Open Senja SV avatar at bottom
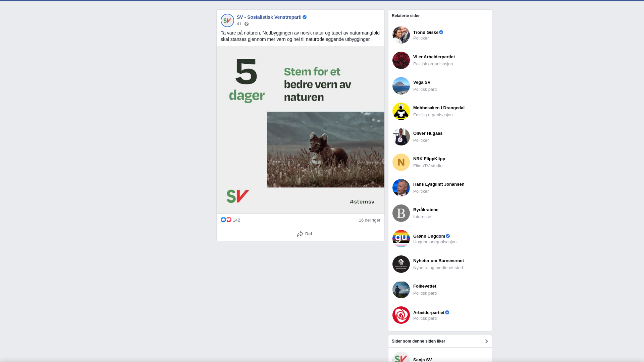The image size is (644, 362). [x=401, y=357]
